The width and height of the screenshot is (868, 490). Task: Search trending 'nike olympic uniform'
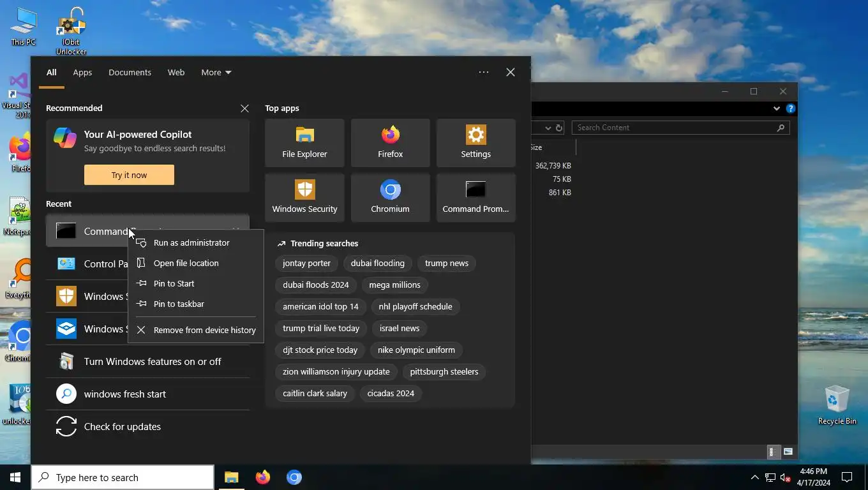[416, 350]
